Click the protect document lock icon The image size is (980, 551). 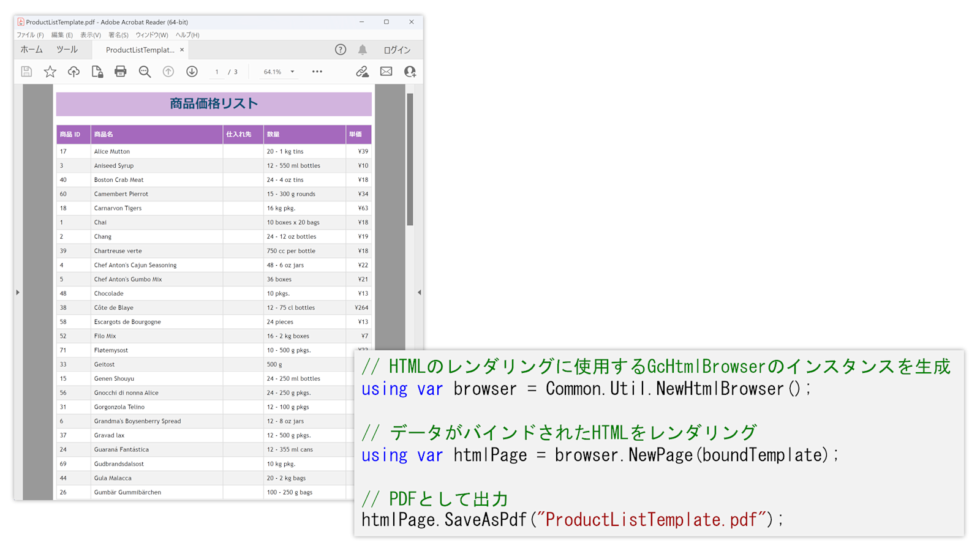(x=97, y=72)
